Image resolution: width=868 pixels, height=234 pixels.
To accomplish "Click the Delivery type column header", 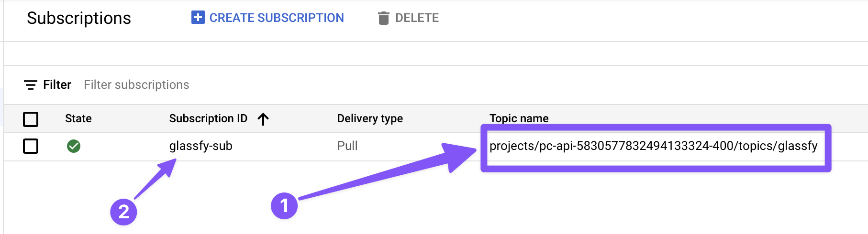I will point(369,118).
